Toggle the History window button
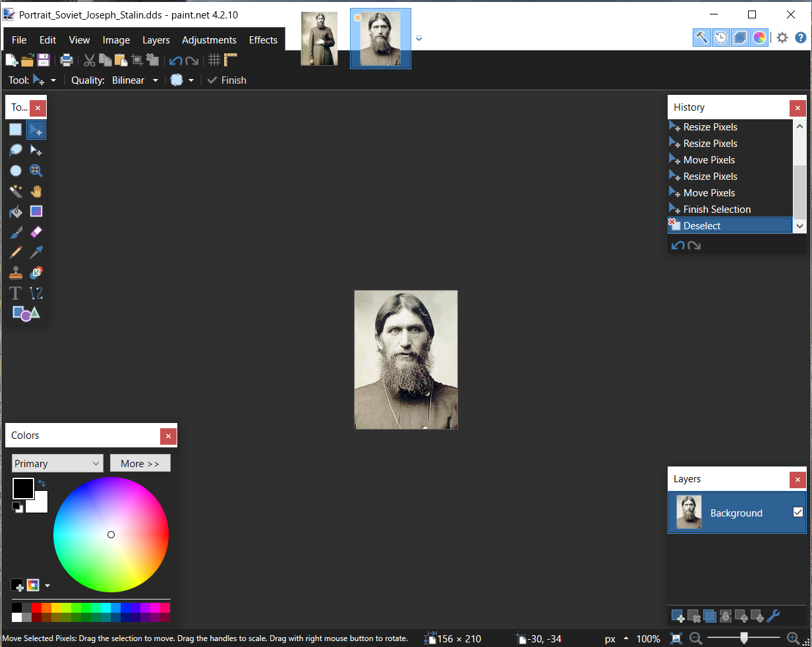Screen dimensions: 812x647 click(721, 38)
